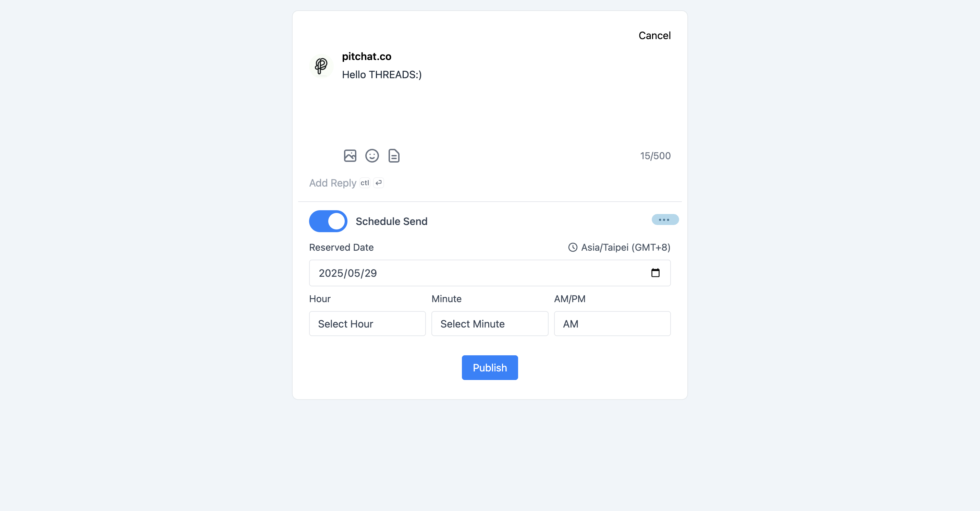Click the return key icon by Add Reply
980x511 pixels.
coord(379,183)
